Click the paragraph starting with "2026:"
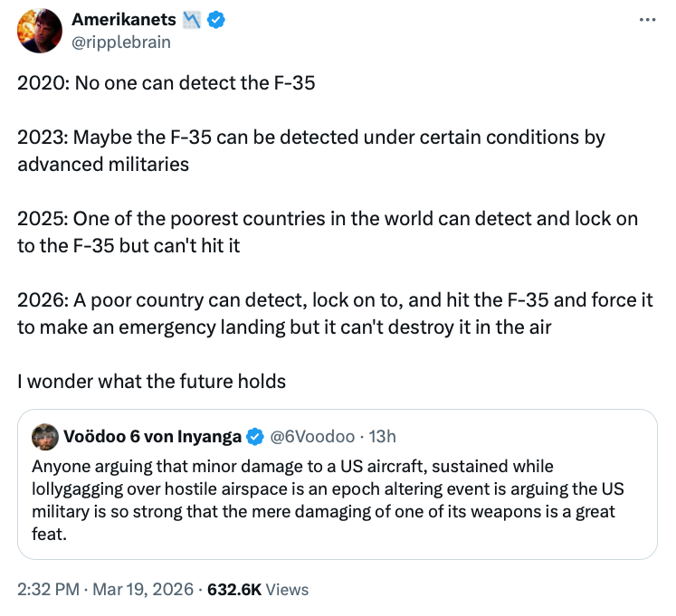This screenshot has height=616, width=676. click(335, 313)
